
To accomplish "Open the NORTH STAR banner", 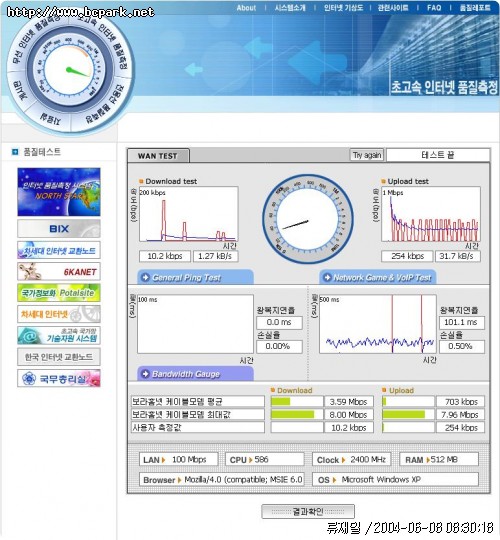I will (59, 192).
